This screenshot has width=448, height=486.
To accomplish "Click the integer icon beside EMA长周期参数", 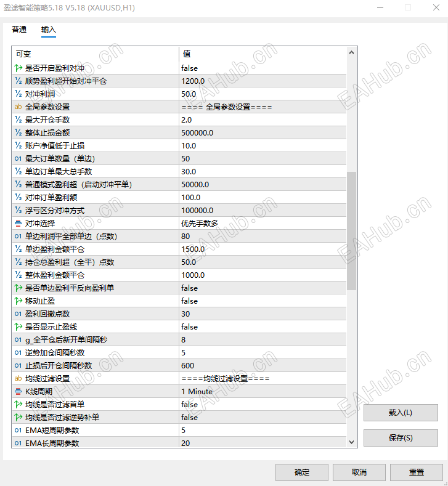I will [18, 443].
